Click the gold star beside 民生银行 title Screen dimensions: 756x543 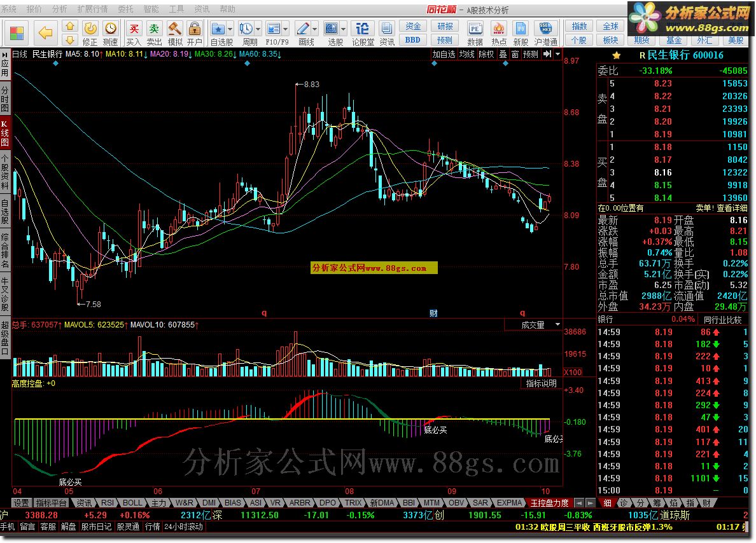click(x=616, y=55)
